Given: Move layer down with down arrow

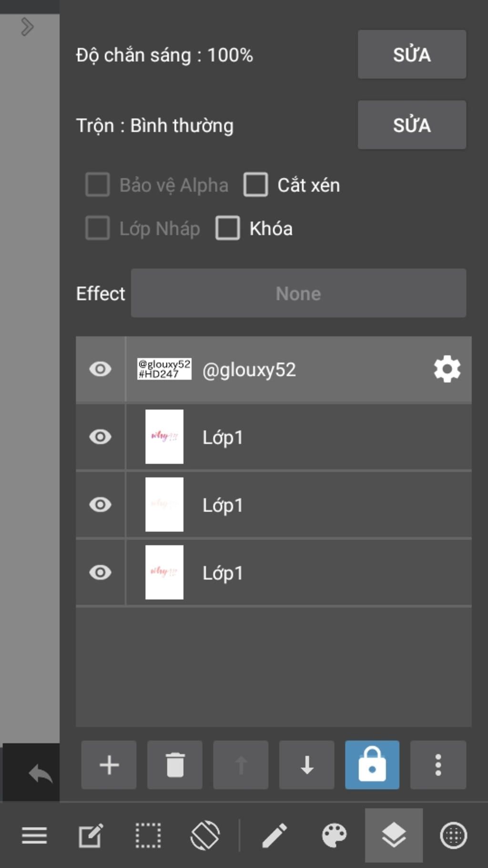Looking at the screenshot, I should (307, 765).
